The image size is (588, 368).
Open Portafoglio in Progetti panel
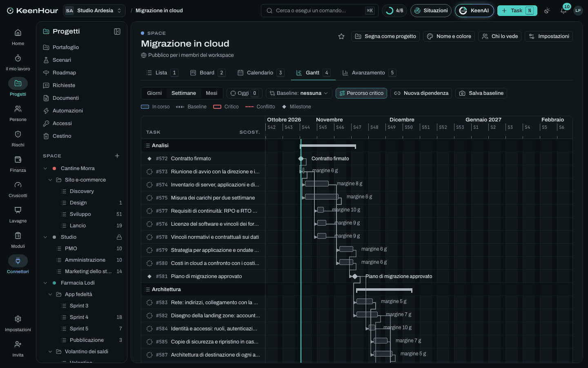(x=82, y=47)
